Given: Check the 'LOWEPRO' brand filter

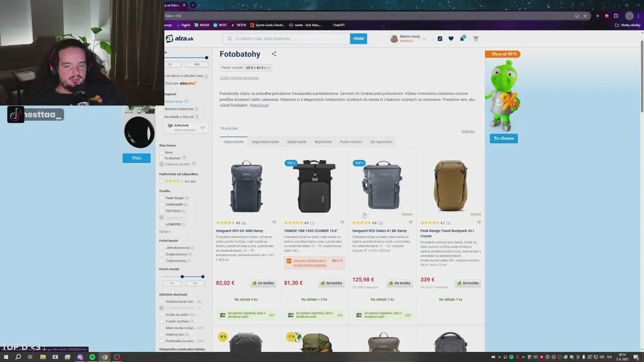Looking at the screenshot, I should click(x=162, y=224).
